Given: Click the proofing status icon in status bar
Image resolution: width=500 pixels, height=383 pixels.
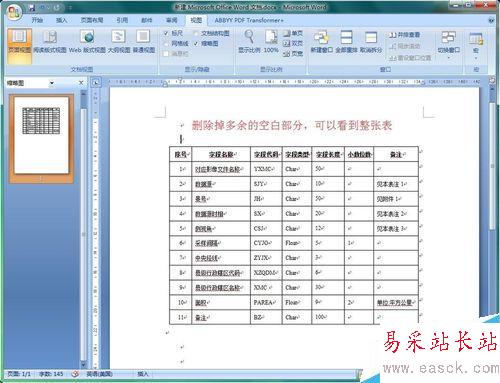Looking at the screenshot, I should coord(75,374).
